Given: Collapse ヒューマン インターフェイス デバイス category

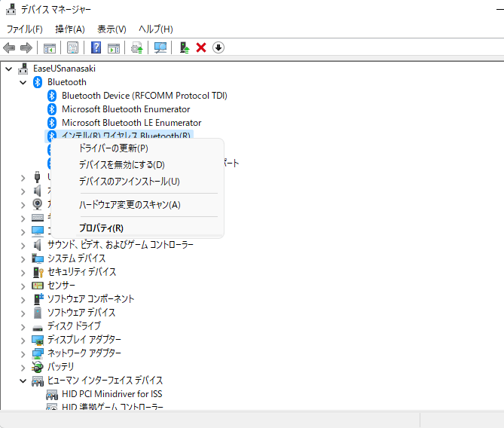Looking at the screenshot, I should pyautogui.click(x=23, y=381).
